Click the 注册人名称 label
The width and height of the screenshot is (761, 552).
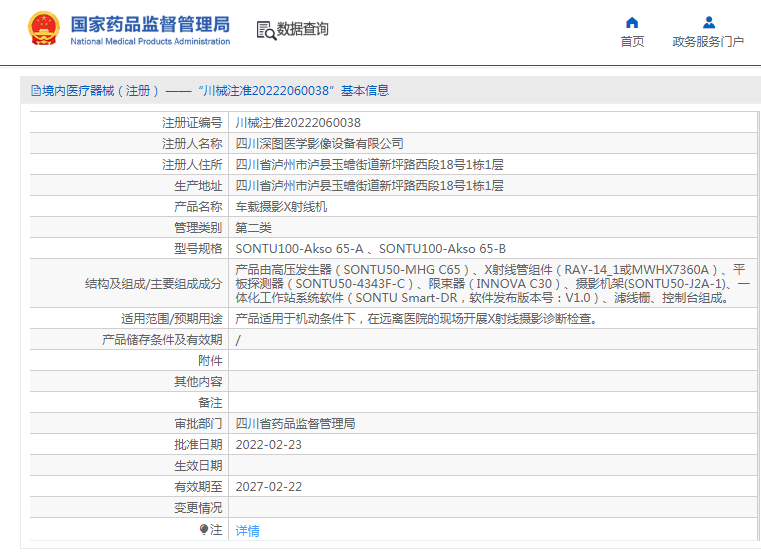(192, 144)
